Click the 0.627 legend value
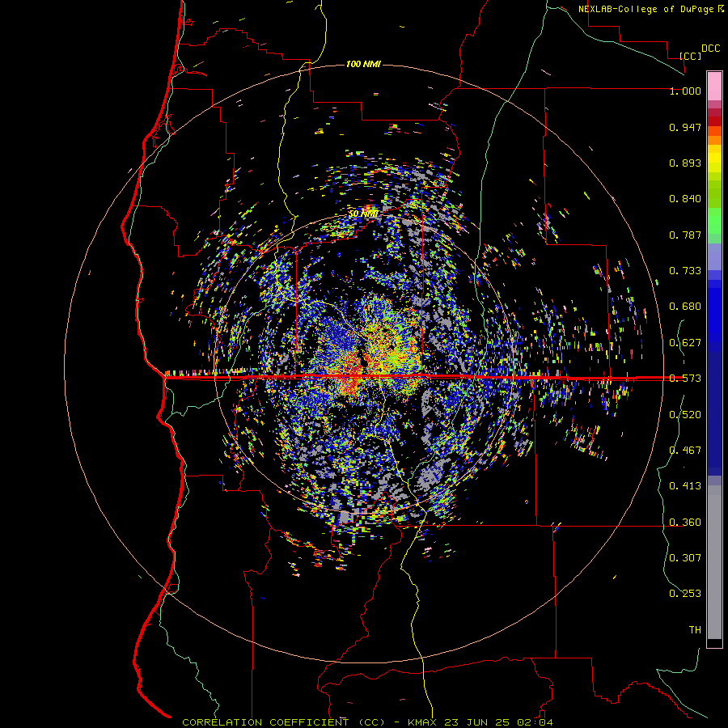Viewport: 728px width, 728px height. (x=685, y=343)
